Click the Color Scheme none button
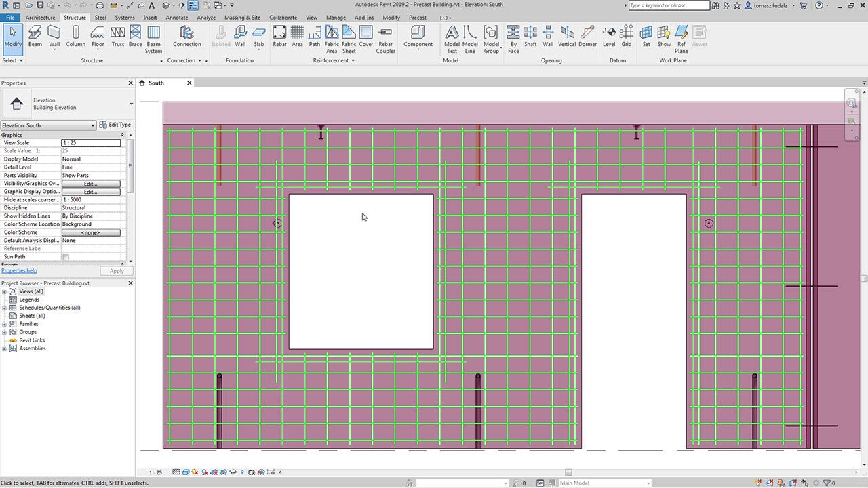868x488 pixels. 90,232
